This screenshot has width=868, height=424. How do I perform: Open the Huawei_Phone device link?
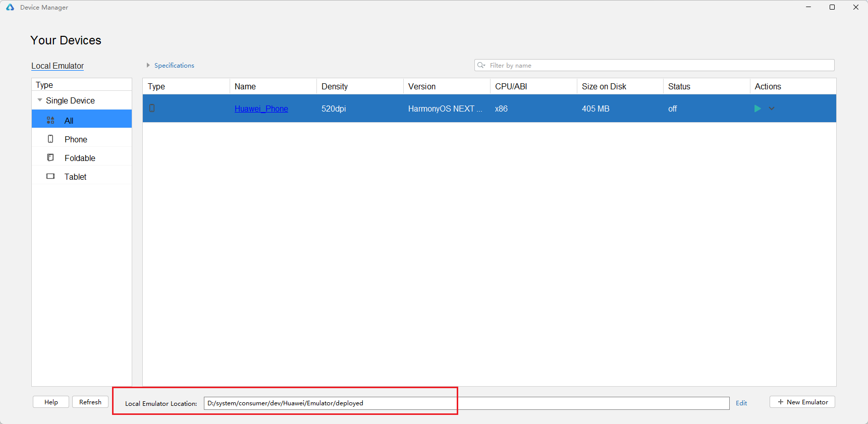261,109
